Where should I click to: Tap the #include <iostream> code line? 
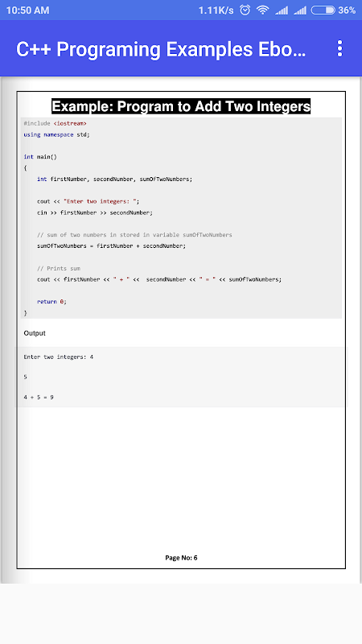pyautogui.click(x=55, y=123)
